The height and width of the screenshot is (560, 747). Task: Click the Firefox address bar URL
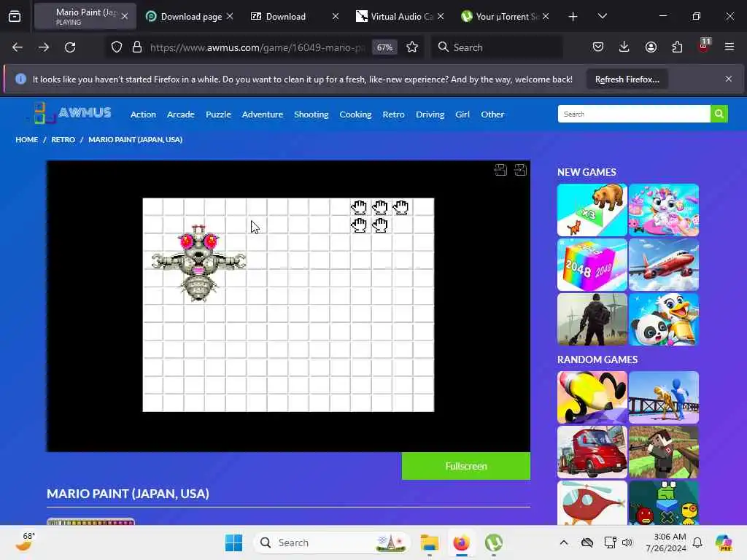coord(258,47)
